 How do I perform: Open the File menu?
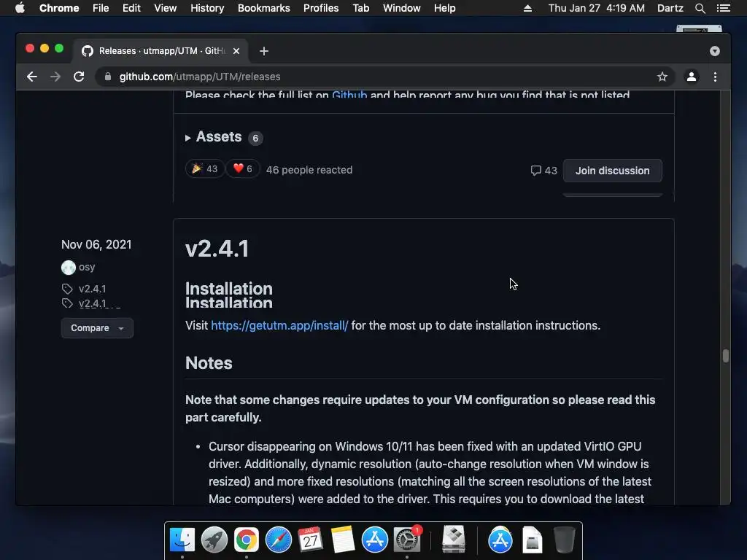101,8
